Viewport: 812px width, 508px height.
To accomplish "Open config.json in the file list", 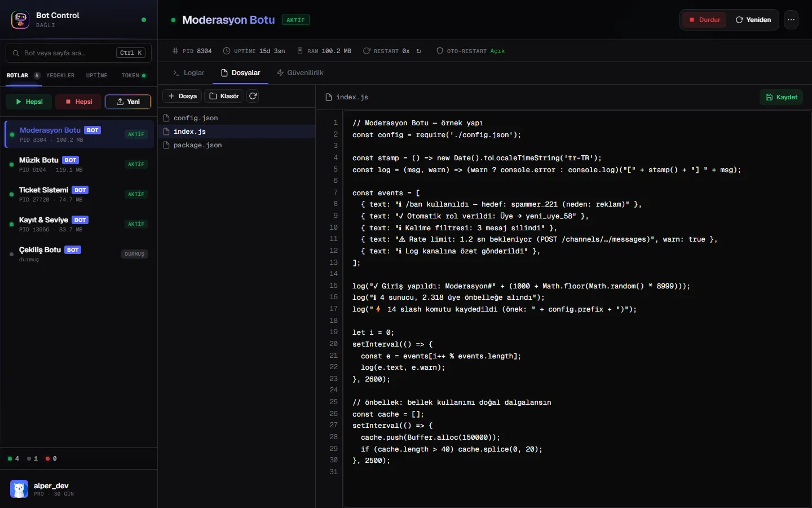I will pyautogui.click(x=237, y=118).
